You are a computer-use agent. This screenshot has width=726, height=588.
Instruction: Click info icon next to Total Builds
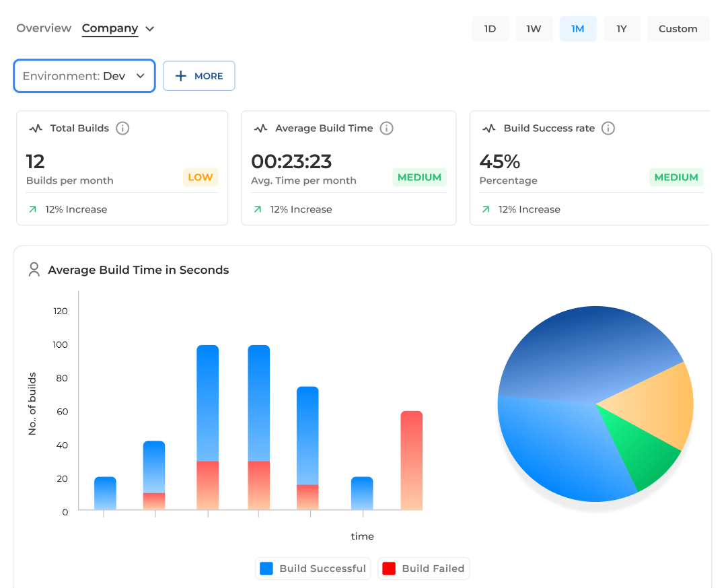pyautogui.click(x=122, y=128)
